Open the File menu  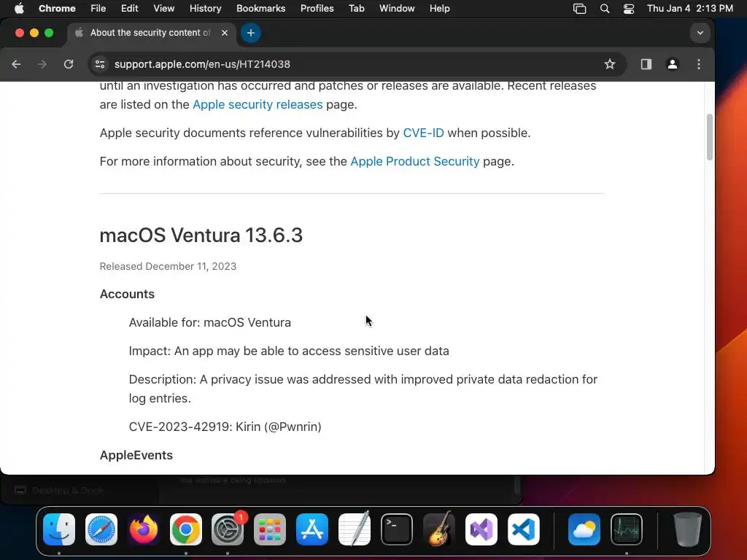click(x=98, y=9)
